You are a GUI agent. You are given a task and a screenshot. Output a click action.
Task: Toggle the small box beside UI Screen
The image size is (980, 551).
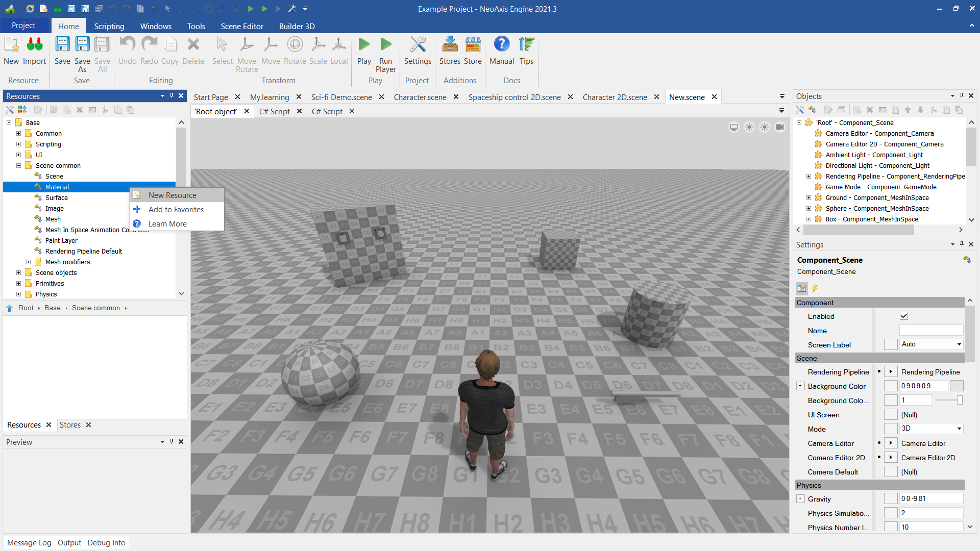(x=891, y=415)
